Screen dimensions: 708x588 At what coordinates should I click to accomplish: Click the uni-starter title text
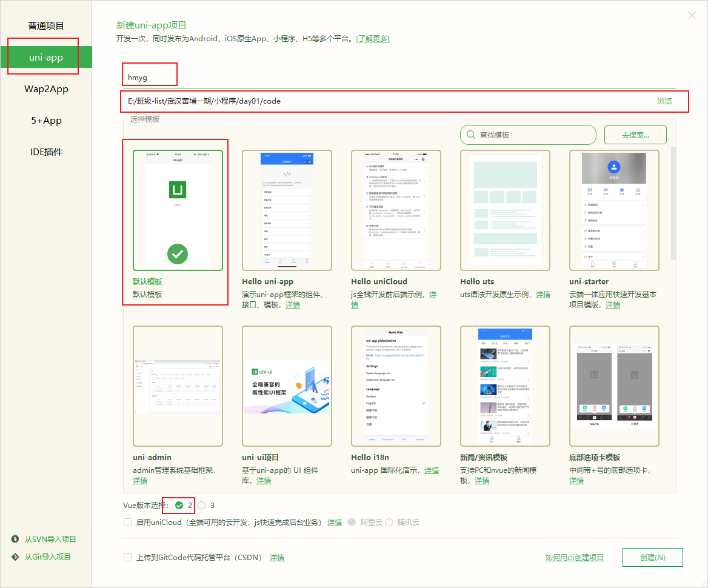[589, 281]
